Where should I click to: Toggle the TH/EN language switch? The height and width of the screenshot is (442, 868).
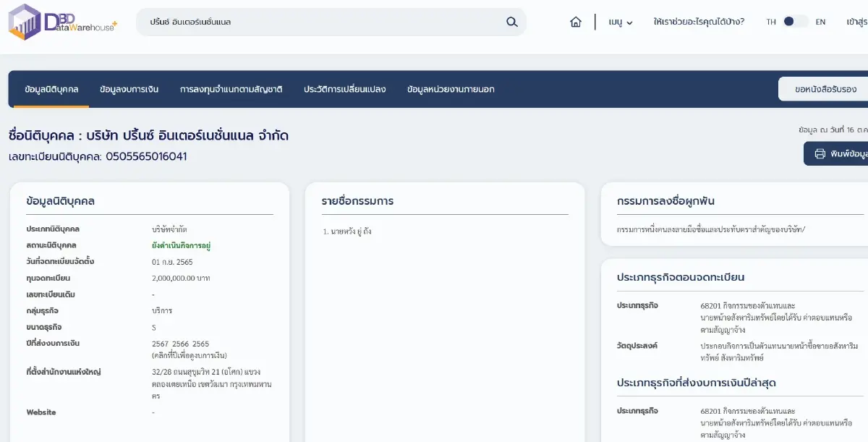pyautogui.click(x=796, y=22)
